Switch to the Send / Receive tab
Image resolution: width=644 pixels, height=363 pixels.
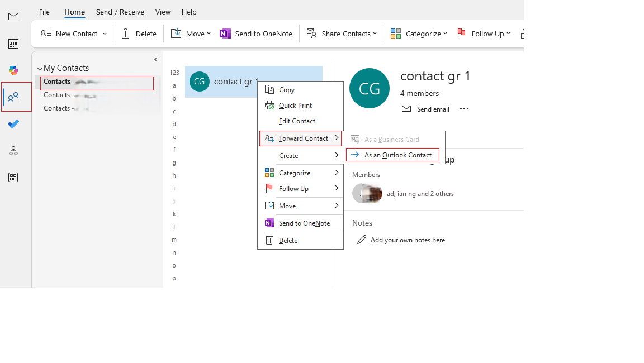click(120, 12)
